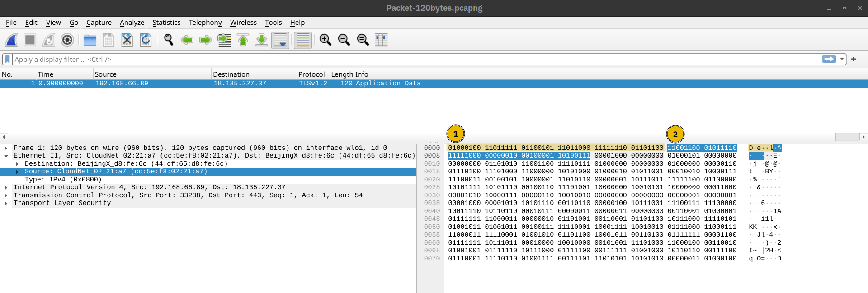The width and height of the screenshot is (868, 293).
Task: Click the plus button to add filter
Action: point(854,59)
